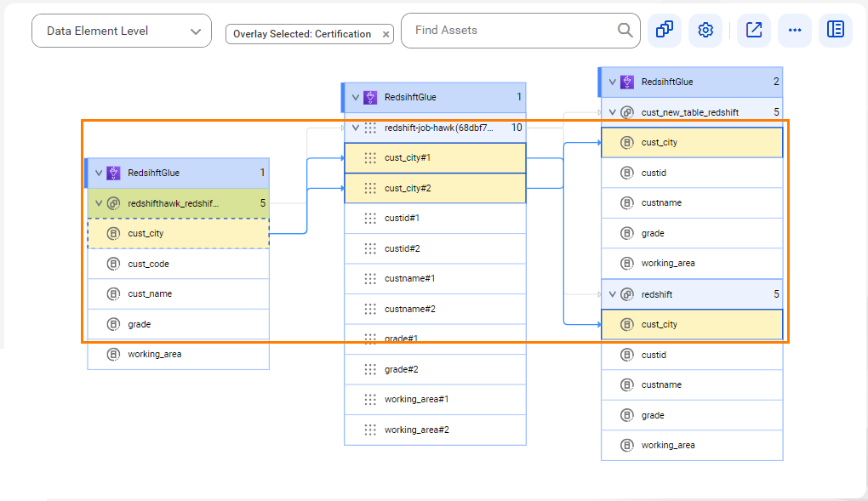Screen dimensions: 868x501
Task: Select custname under cust_new_table_redshift
Action: coord(692,202)
